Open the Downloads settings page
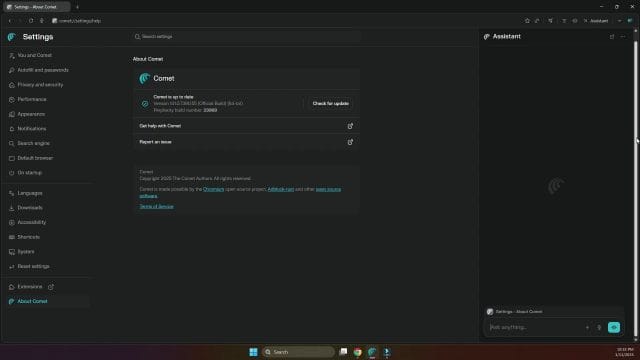640x360 pixels. (x=30, y=208)
